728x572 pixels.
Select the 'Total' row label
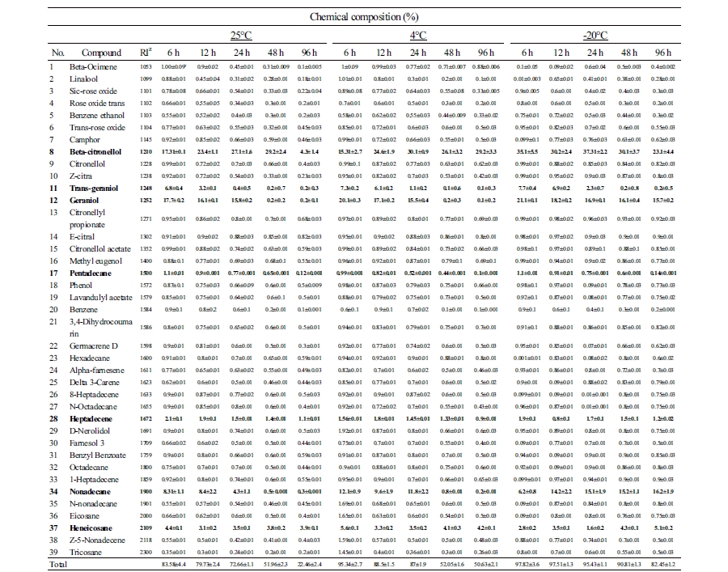tap(57, 561)
